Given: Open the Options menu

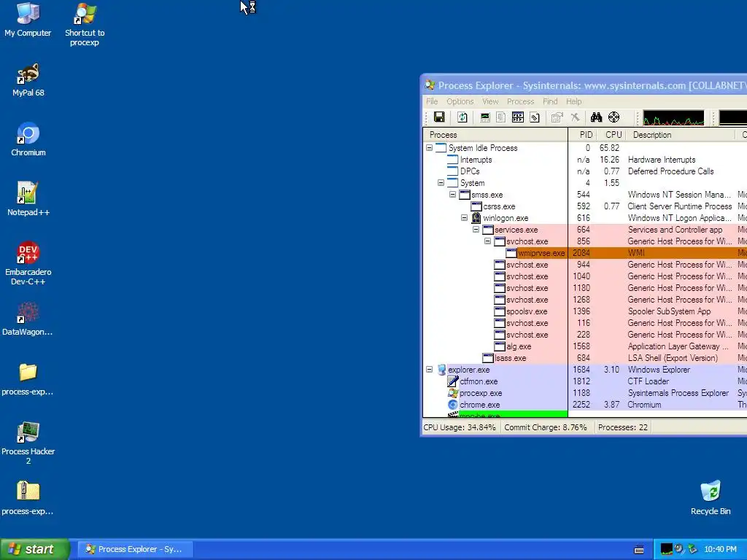Looking at the screenshot, I should 460,101.
